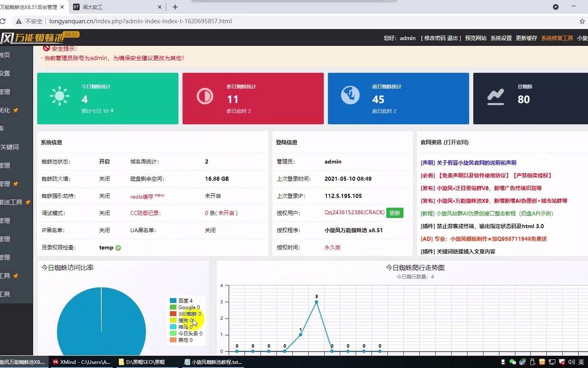588x368 pixels.
Task: Click the star icon next to 推送工具 in sidebar
Action: click(x=28, y=202)
